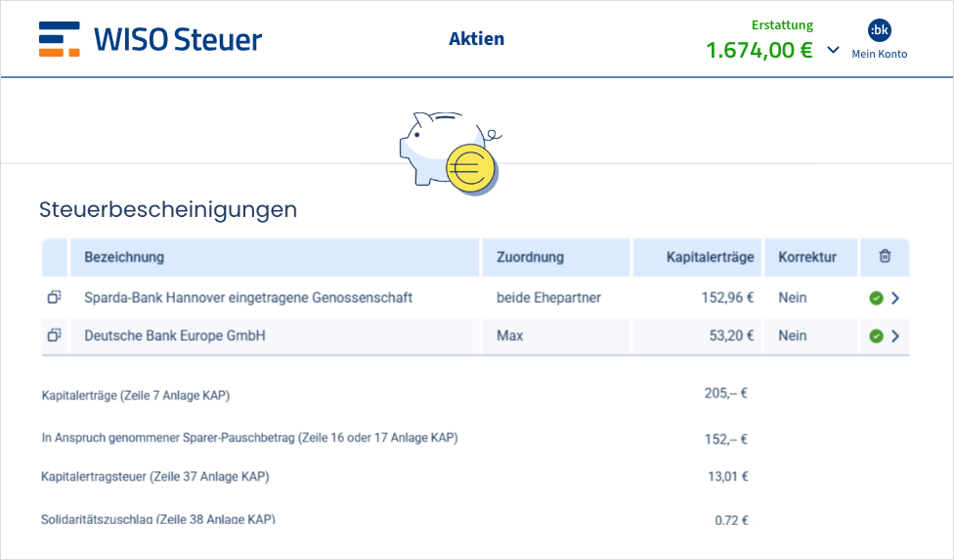Click the 'beide Ehepartner' assignment cell
Image resolution: width=954 pixels, height=560 pixels.
[x=548, y=297]
